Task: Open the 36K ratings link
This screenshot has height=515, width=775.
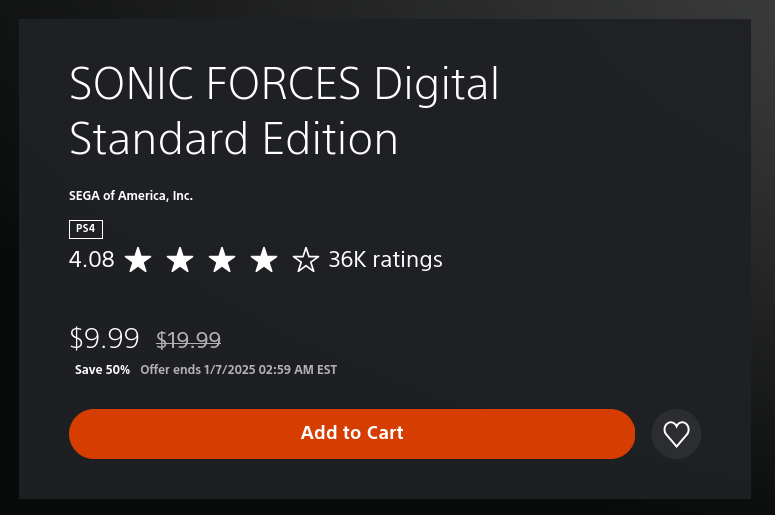Action: pos(385,260)
